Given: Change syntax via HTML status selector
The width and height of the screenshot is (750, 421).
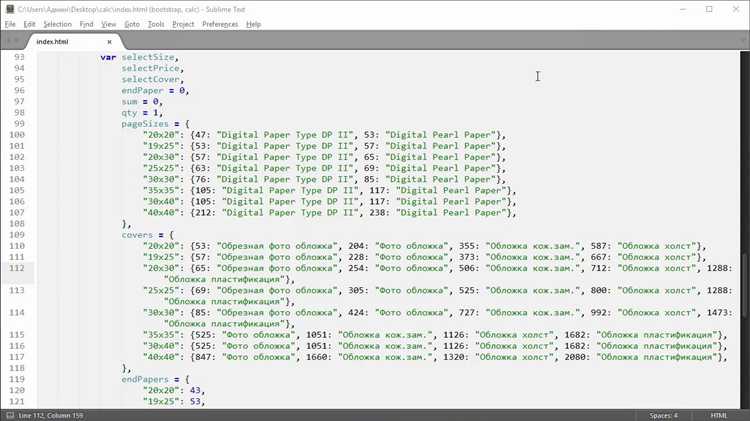Looking at the screenshot, I should coord(719,415).
